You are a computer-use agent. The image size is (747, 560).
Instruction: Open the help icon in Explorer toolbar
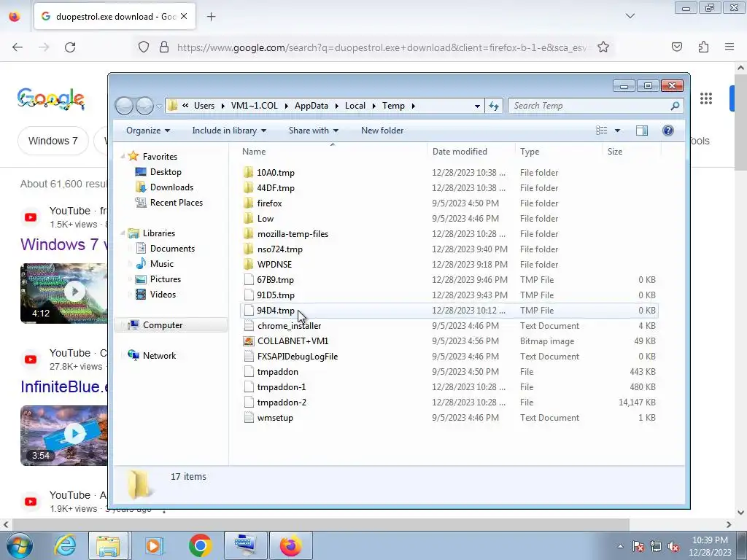coord(668,131)
